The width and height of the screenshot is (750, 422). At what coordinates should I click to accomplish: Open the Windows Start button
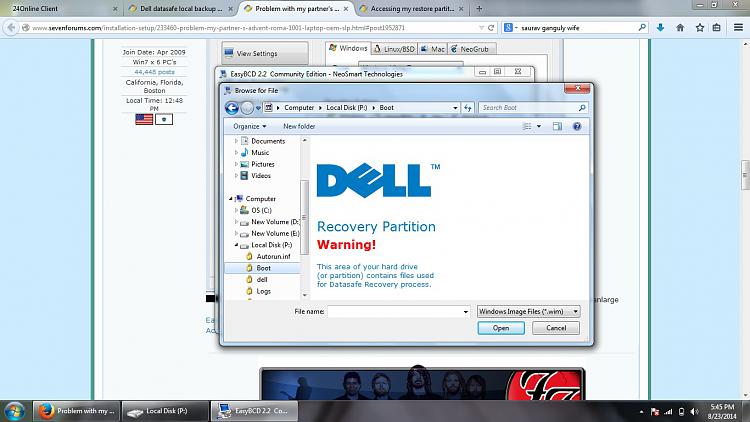pyautogui.click(x=14, y=411)
